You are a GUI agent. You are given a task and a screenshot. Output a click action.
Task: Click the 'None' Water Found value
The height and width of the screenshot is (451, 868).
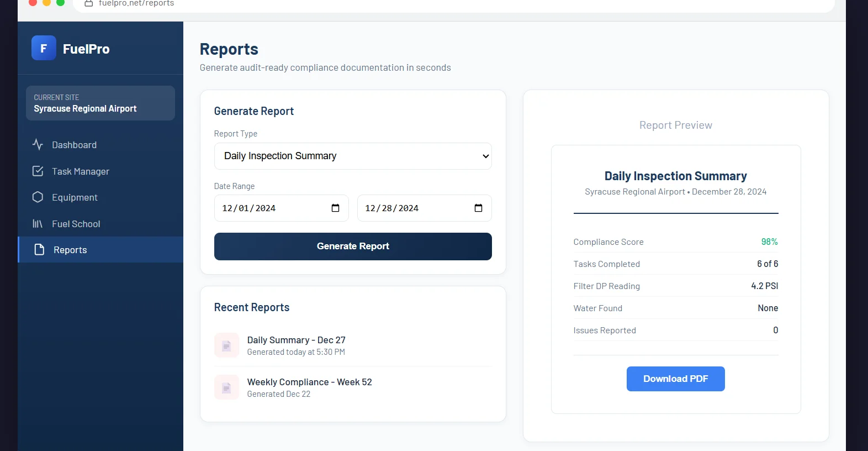click(768, 308)
